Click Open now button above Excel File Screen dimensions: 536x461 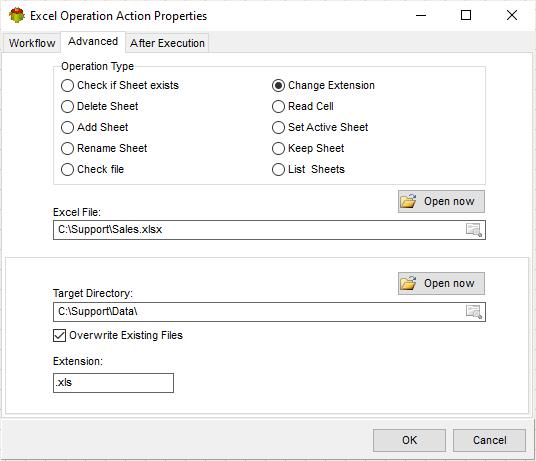(x=441, y=202)
